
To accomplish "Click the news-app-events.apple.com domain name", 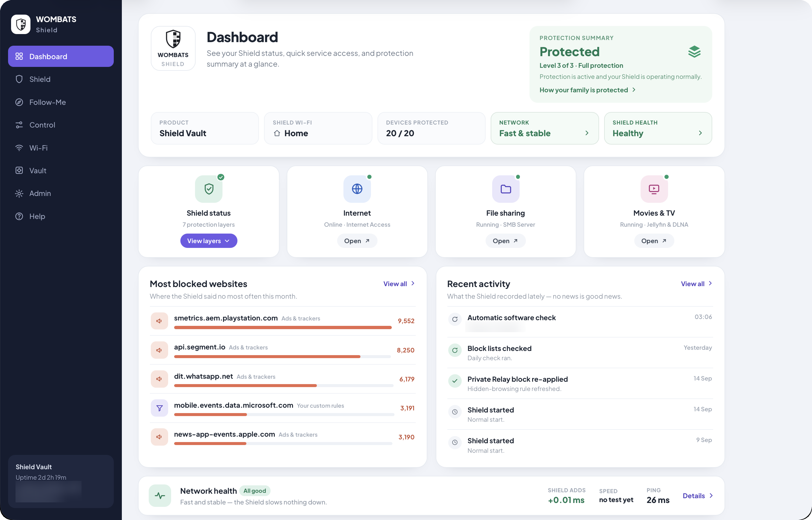I will pos(225,434).
